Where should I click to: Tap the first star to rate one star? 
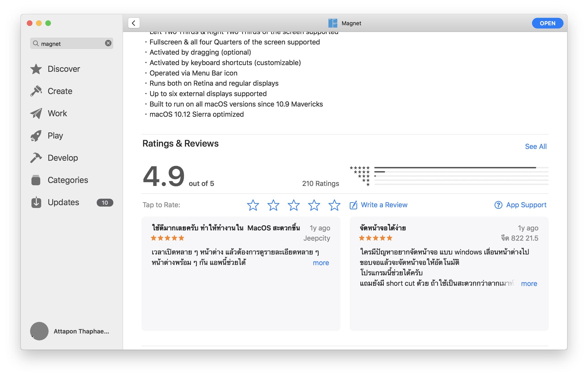253,205
